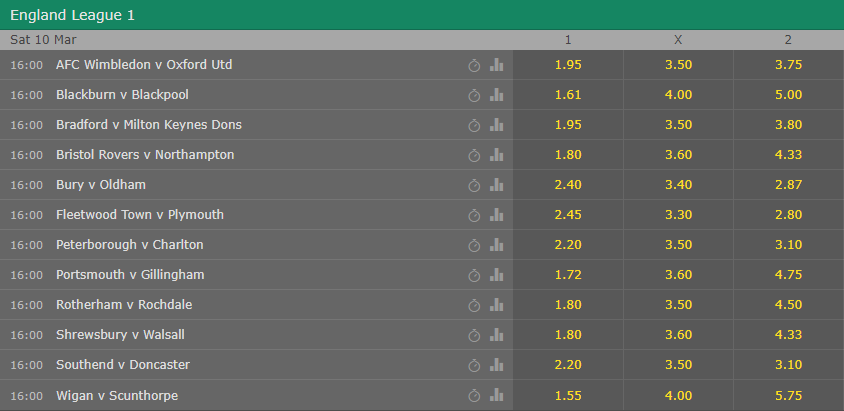The width and height of the screenshot is (844, 411).
Task: Open stopwatch icon for Bury v Oldham
Action: (474, 186)
